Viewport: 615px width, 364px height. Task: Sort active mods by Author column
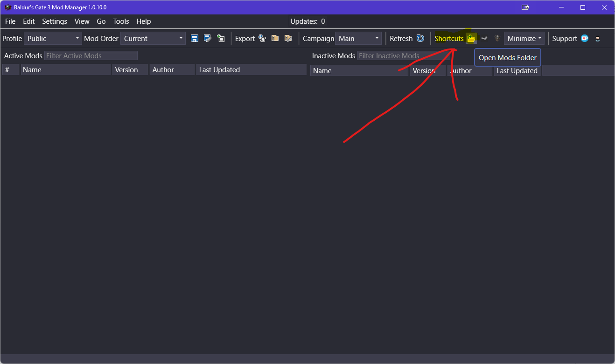tap(172, 69)
